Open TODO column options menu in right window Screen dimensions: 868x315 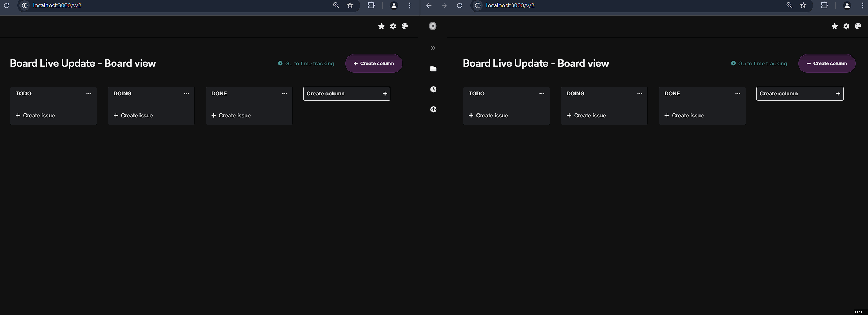542,94
